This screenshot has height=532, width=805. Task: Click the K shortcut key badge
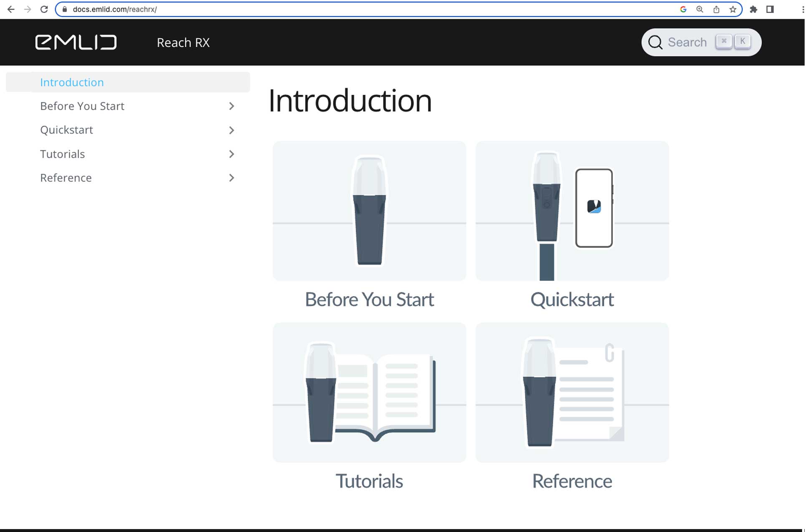point(742,41)
